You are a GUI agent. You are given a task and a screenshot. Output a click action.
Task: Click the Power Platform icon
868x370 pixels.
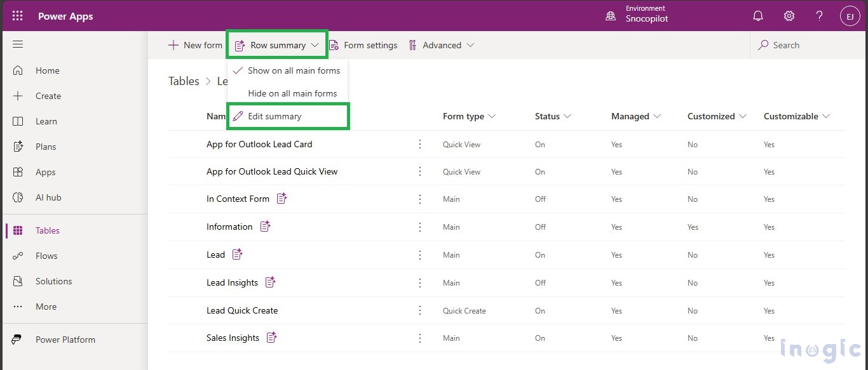pos(18,340)
